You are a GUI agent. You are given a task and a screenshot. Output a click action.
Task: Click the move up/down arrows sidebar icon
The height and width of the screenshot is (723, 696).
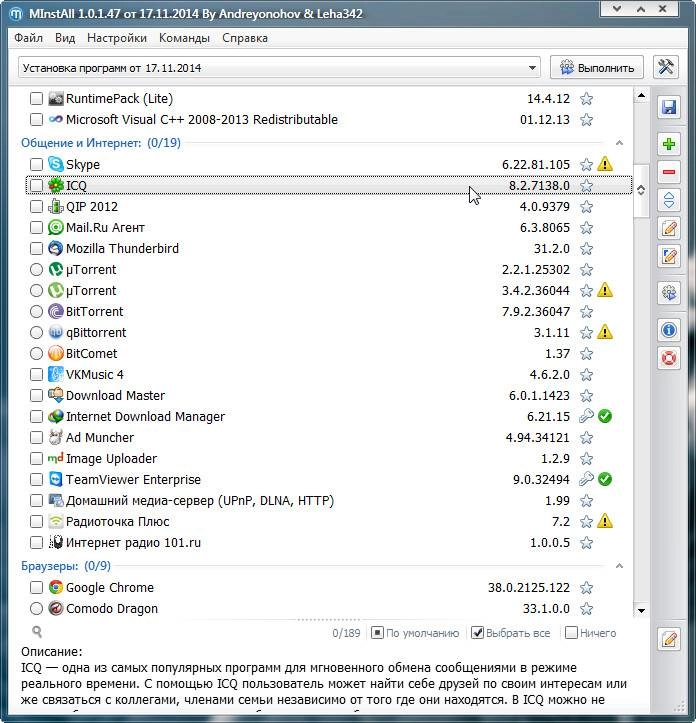click(669, 200)
